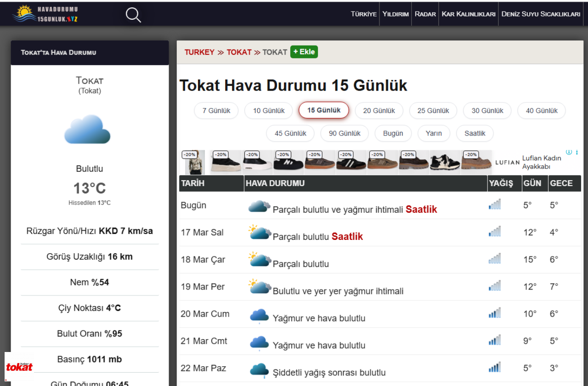Click the Bugün row weather icon
Image resolution: width=588 pixels, height=386 pixels.
(x=259, y=206)
